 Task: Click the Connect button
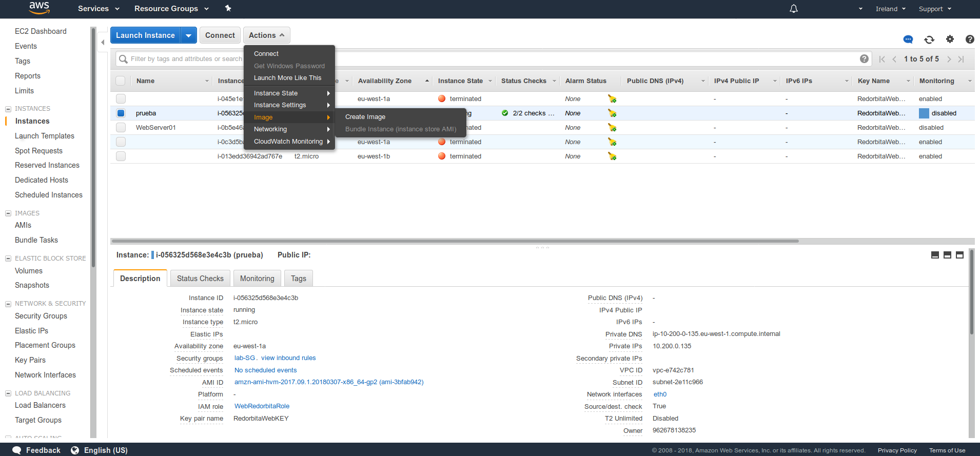coord(220,35)
